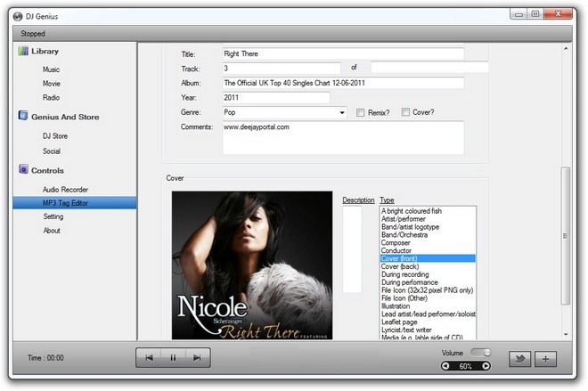Click the Album input field
This screenshot has width=588, height=391.
coord(343,83)
